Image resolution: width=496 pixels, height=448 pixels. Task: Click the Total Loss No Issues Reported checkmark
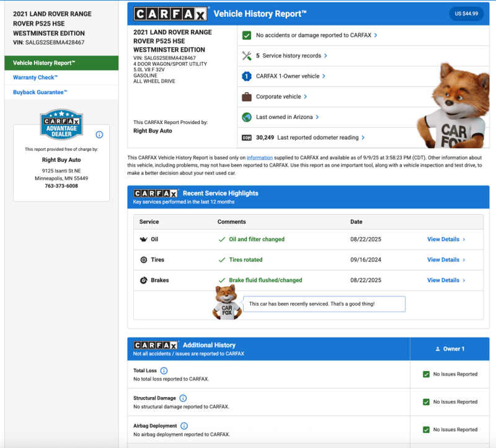click(427, 374)
